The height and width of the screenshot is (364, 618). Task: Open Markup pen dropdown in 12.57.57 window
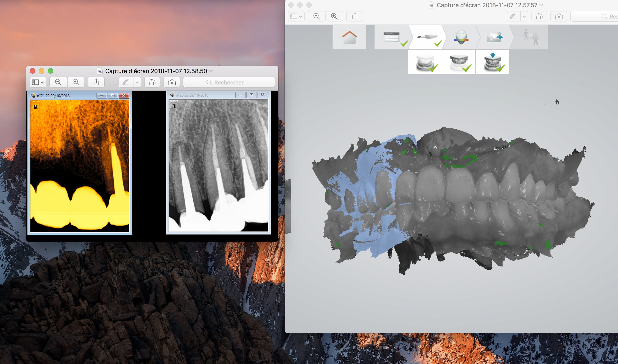pos(524,16)
